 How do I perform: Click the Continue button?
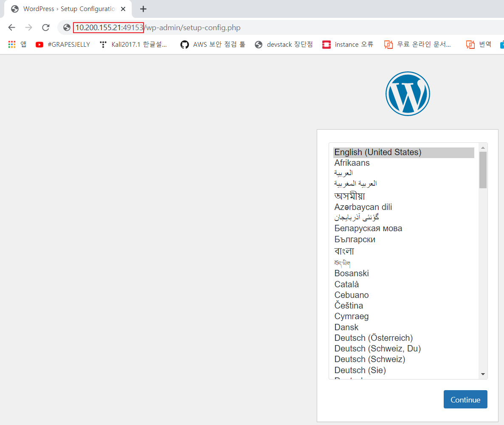tap(465, 399)
